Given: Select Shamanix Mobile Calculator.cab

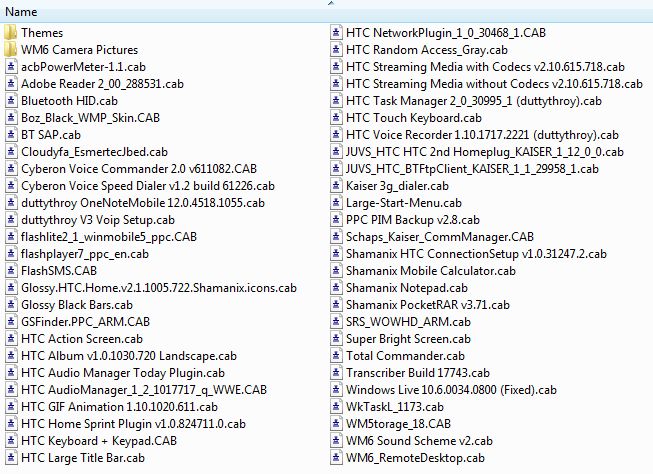Looking at the screenshot, I should click(431, 271).
